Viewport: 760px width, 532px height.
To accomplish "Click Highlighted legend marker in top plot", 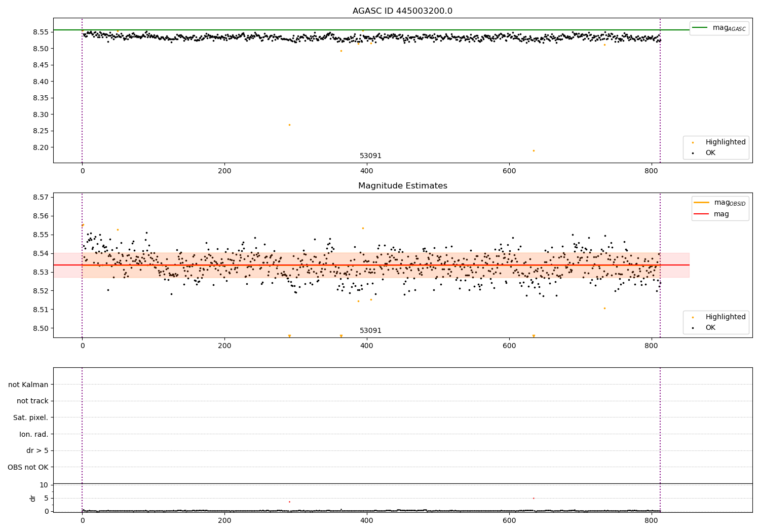I will 693,142.
